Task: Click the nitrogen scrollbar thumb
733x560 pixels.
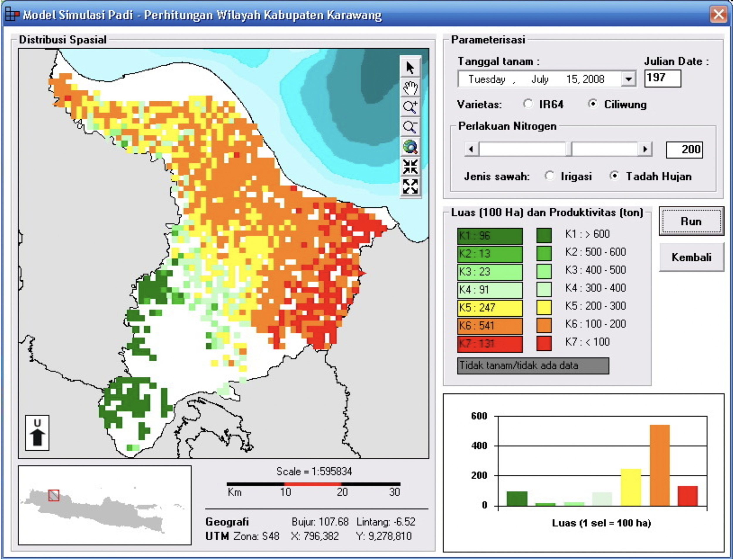Action: tap(569, 149)
